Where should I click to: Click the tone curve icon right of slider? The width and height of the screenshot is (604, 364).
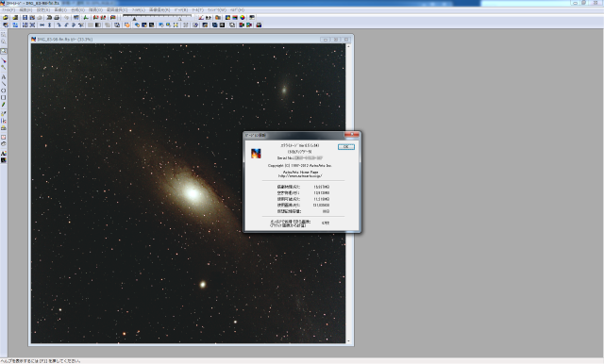[x=201, y=18]
